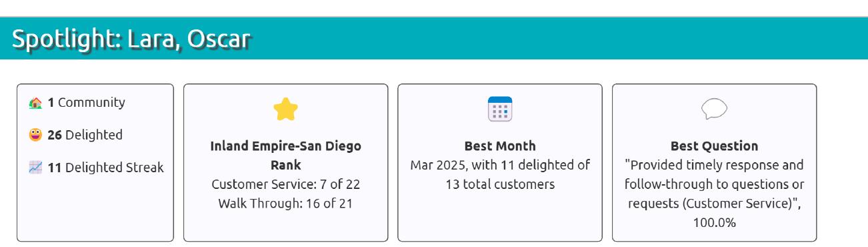The image size is (868, 247).
Task: Click the smiley Delighted emoji icon
Action: [x=36, y=135]
